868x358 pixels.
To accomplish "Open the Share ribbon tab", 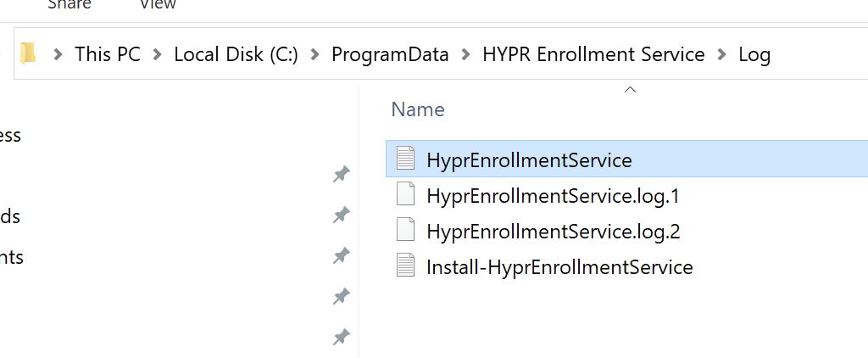I will tap(70, 4).
